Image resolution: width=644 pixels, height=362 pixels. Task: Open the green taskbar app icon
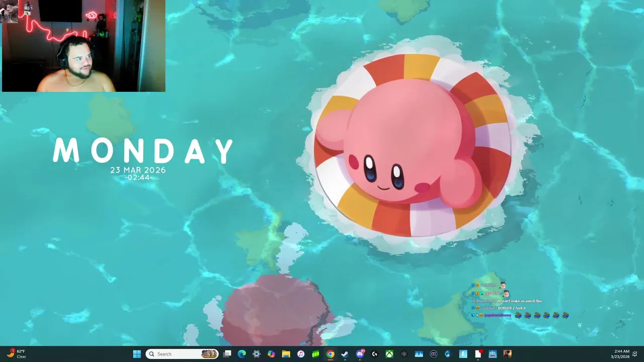315,354
